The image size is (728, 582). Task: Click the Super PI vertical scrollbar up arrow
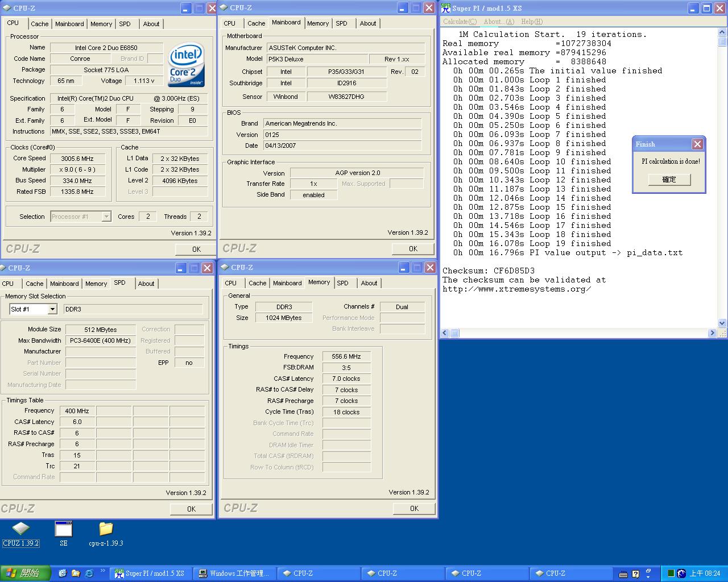[722, 32]
